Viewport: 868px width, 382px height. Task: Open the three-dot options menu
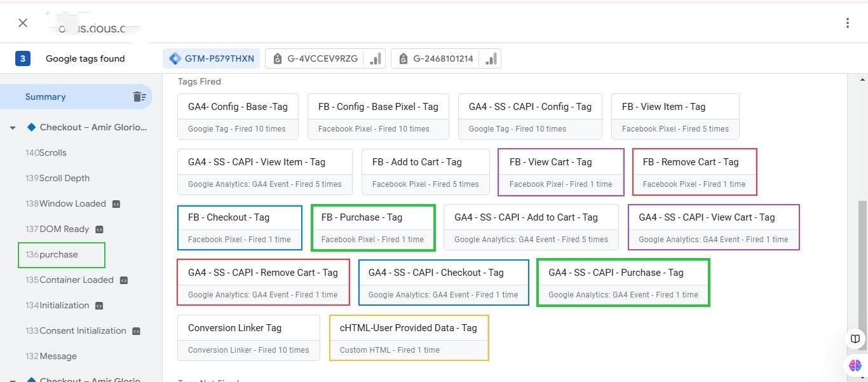coord(847,23)
